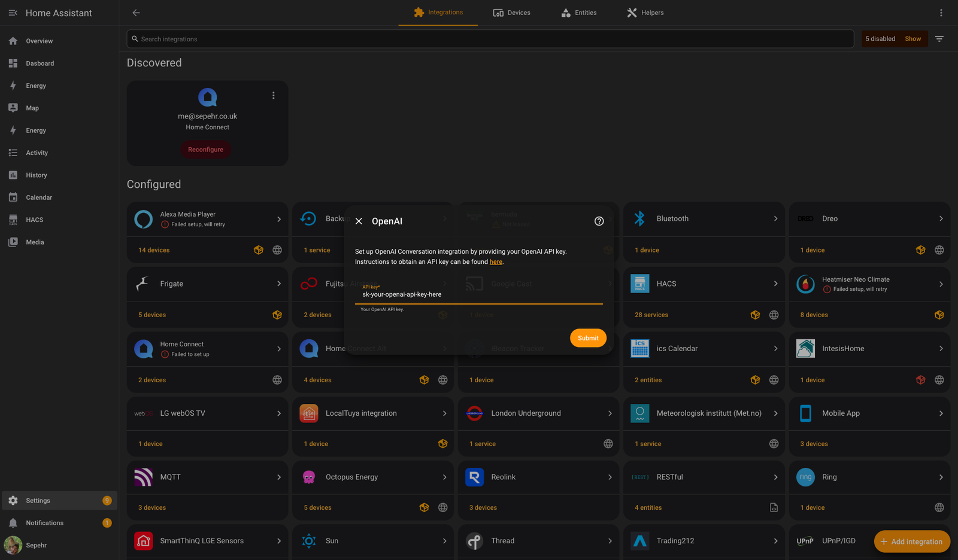Open OpenAI dialog help icon
Viewport: 958px width, 560px height.
coord(599,221)
